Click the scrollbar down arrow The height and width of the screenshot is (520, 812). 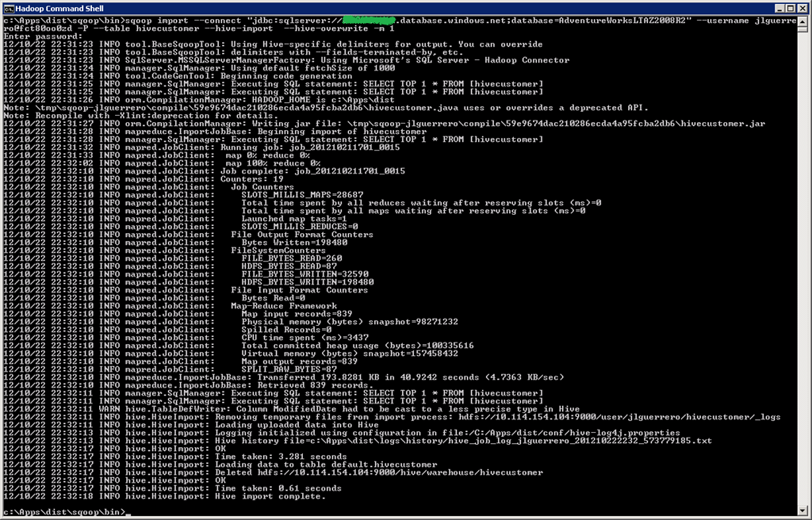coord(802,511)
